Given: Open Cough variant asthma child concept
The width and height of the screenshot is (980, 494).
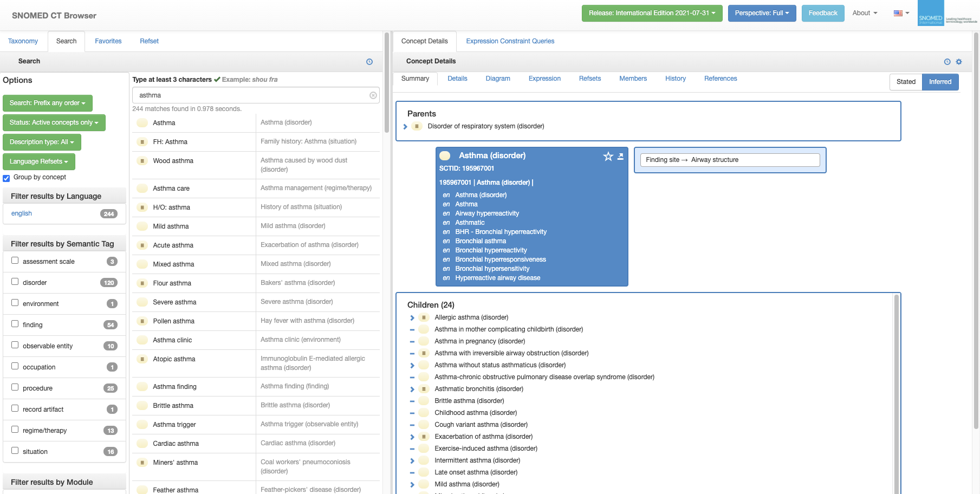Looking at the screenshot, I should [x=481, y=425].
